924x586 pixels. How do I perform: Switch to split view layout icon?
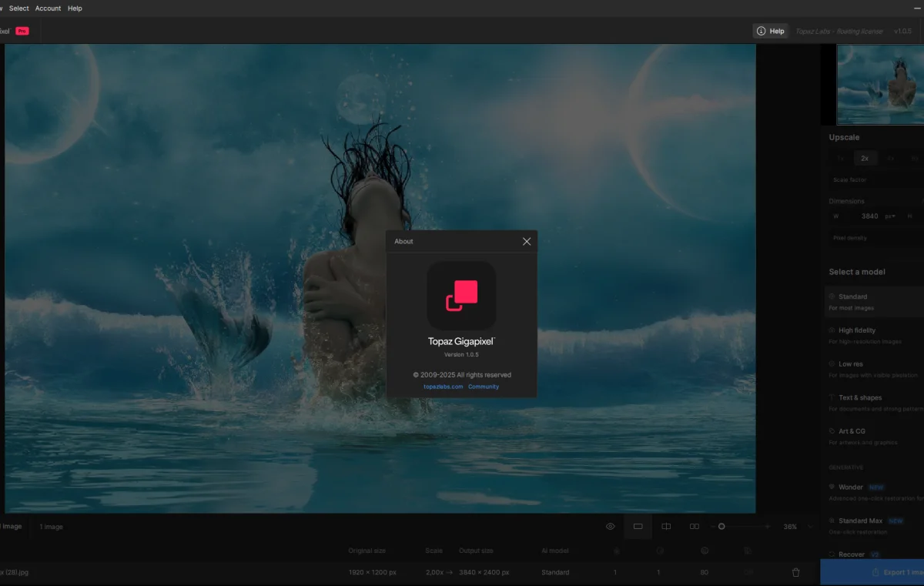click(666, 527)
